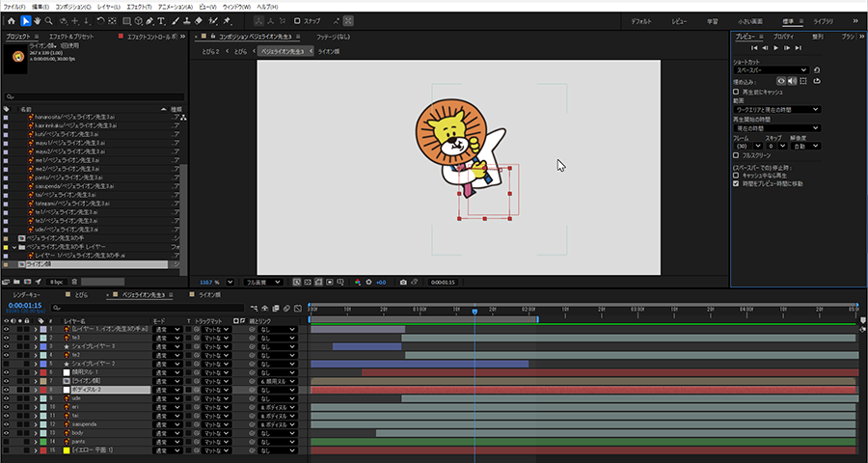Enable the フルスクリーン checkbox
The width and height of the screenshot is (868, 463).
(x=737, y=154)
